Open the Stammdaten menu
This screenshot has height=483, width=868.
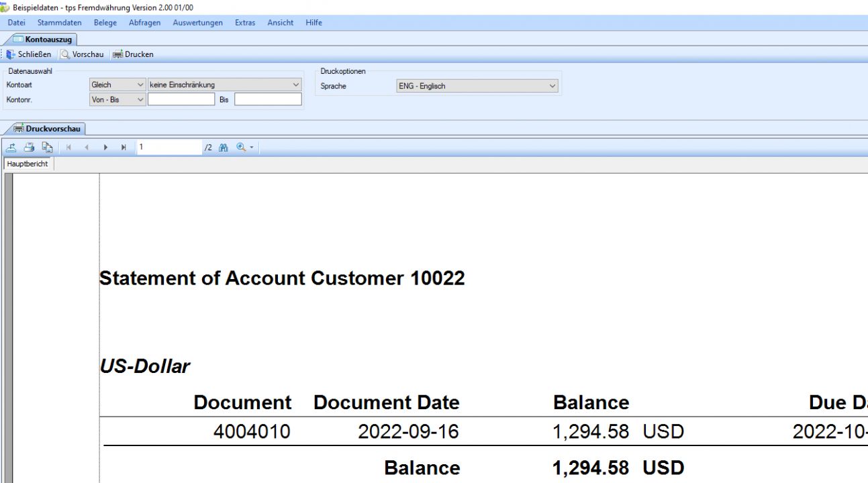(59, 23)
